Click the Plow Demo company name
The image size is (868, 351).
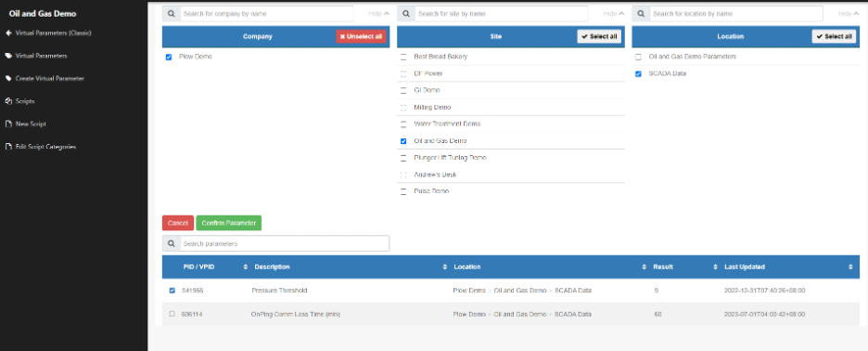click(x=196, y=58)
